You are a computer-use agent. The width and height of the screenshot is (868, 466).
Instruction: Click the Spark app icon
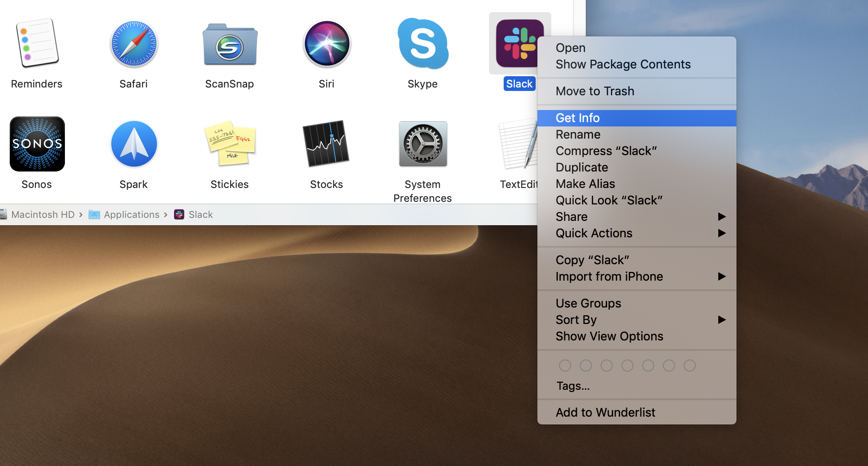[x=134, y=144]
